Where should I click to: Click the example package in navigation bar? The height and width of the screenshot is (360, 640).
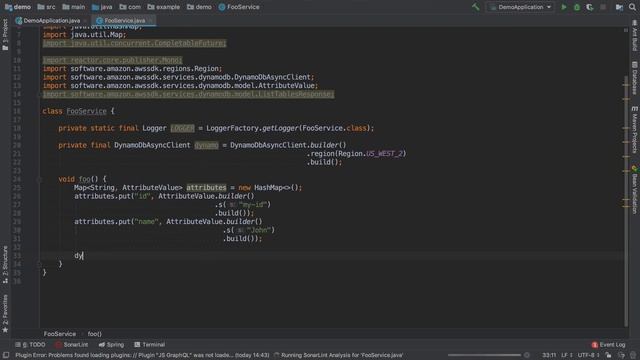click(163, 7)
